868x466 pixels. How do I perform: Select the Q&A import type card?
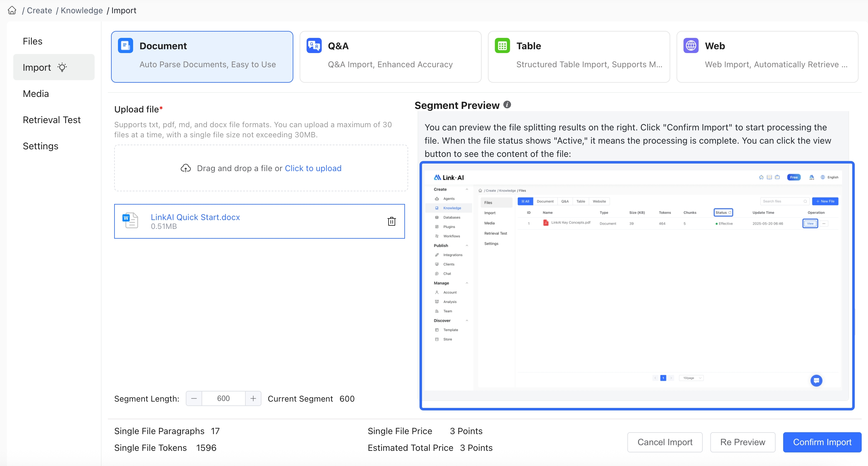pos(390,57)
